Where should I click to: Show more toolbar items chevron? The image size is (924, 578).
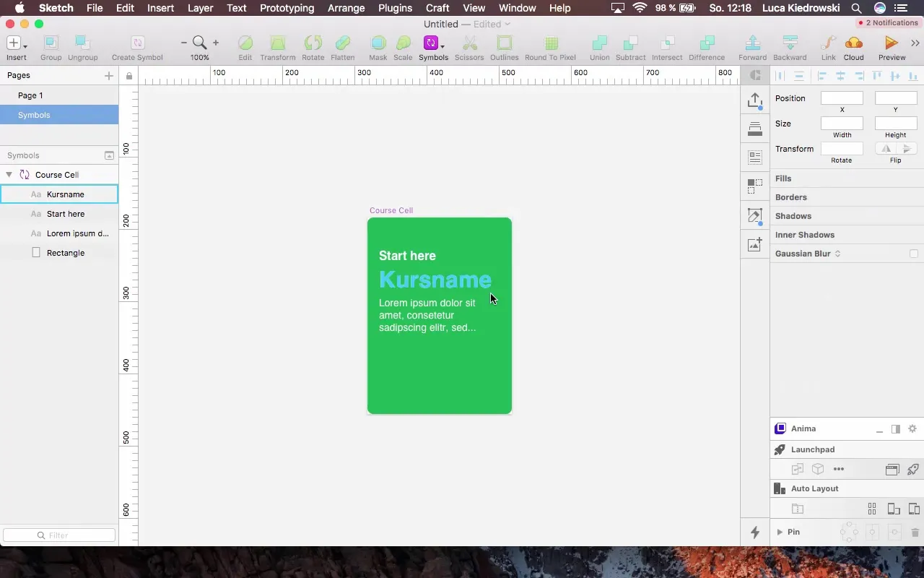[915, 43]
